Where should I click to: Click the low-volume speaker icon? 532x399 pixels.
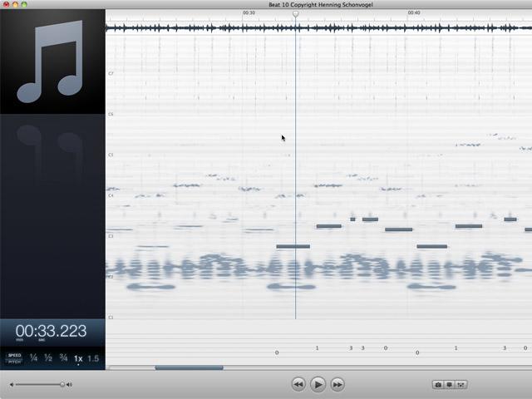click(x=12, y=384)
